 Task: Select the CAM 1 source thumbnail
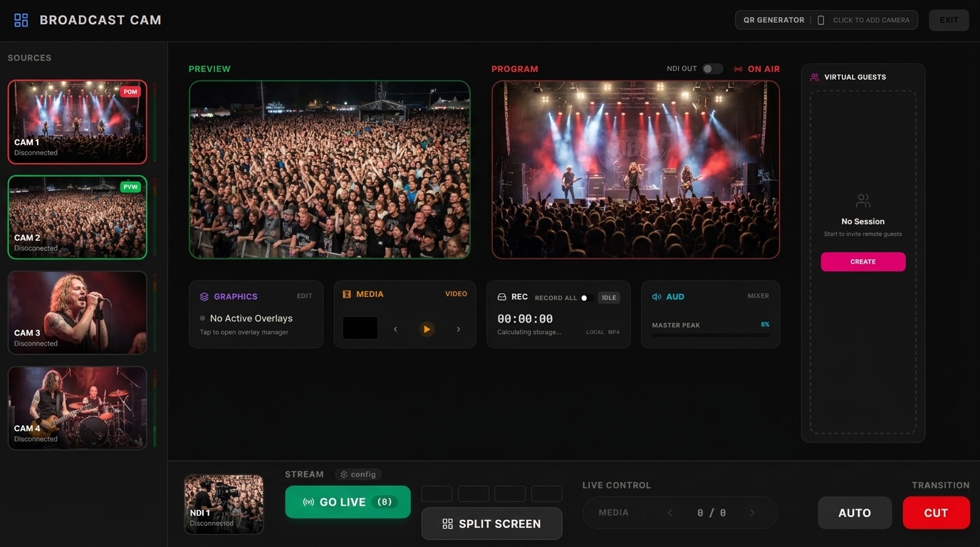coord(78,122)
